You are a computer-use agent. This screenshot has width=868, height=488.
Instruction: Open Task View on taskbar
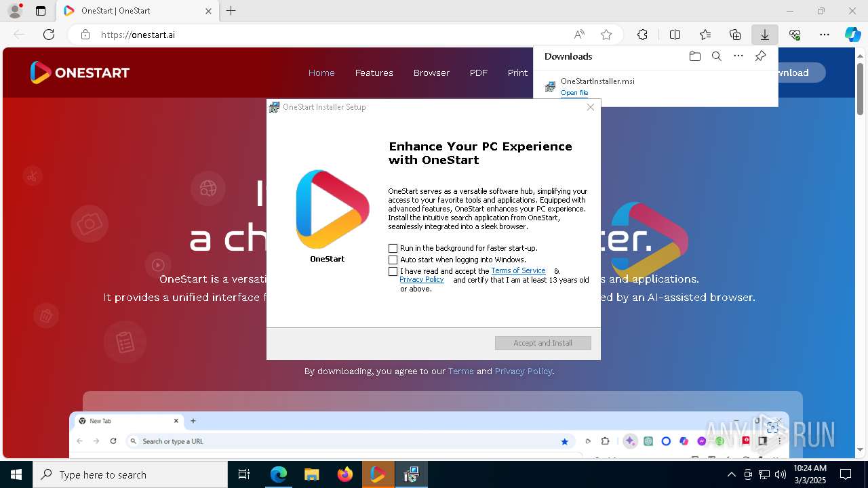[244, 474]
